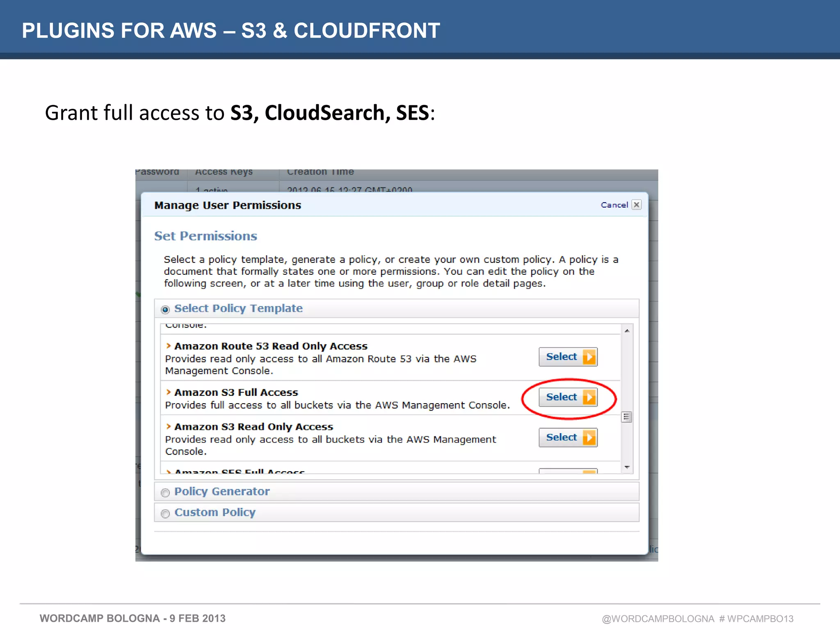Select Amazon Route 53 Read Only Access policy
The image size is (840, 630).
568,357
